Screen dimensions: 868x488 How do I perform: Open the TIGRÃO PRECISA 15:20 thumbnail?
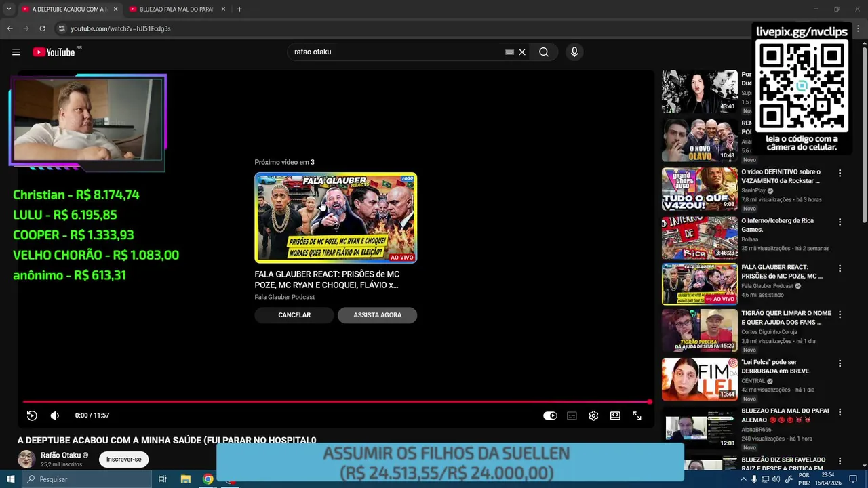point(700,330)
